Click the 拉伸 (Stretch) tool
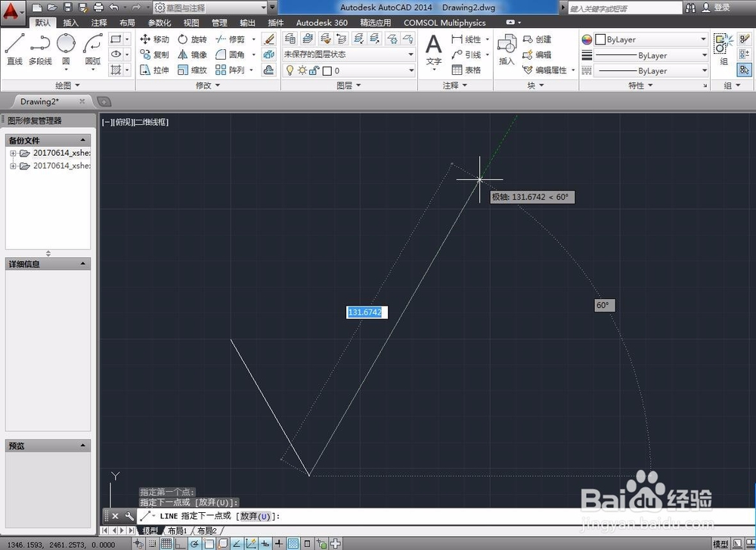The height and width of the screenshot is (550, 756). [155, 70]
